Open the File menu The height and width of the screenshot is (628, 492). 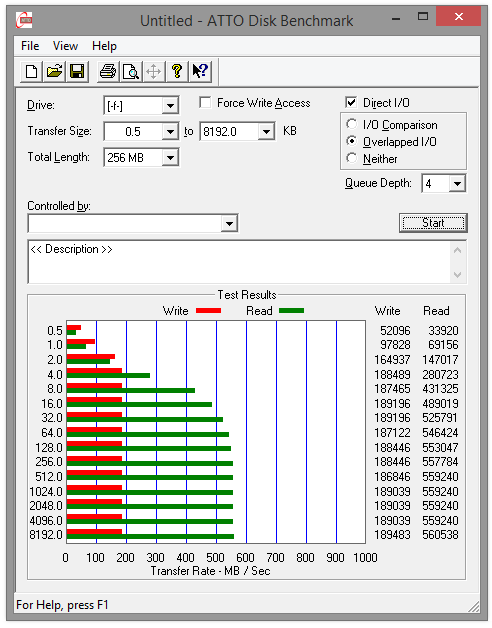[30, 46]
